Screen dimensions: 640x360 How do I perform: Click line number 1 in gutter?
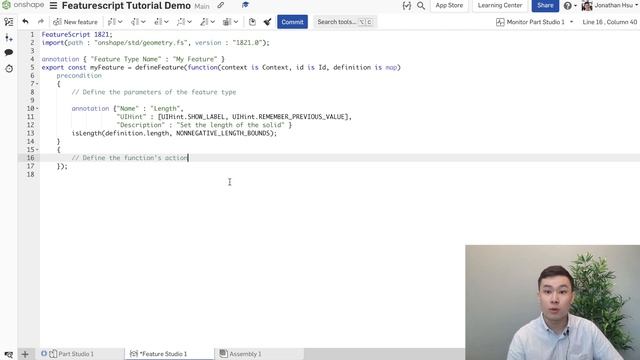(x=32, y=35)
